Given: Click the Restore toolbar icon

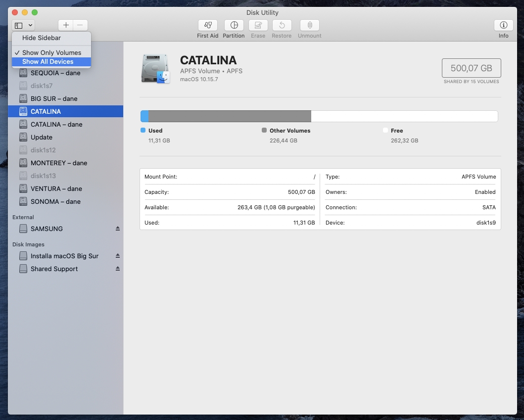Looking at the screenshot, I should coord(282,25).
